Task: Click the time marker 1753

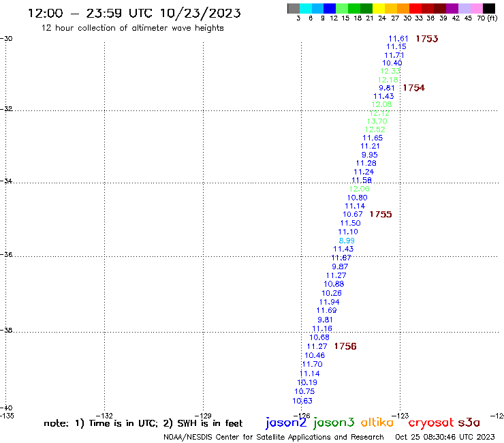Action: [427, 39]
